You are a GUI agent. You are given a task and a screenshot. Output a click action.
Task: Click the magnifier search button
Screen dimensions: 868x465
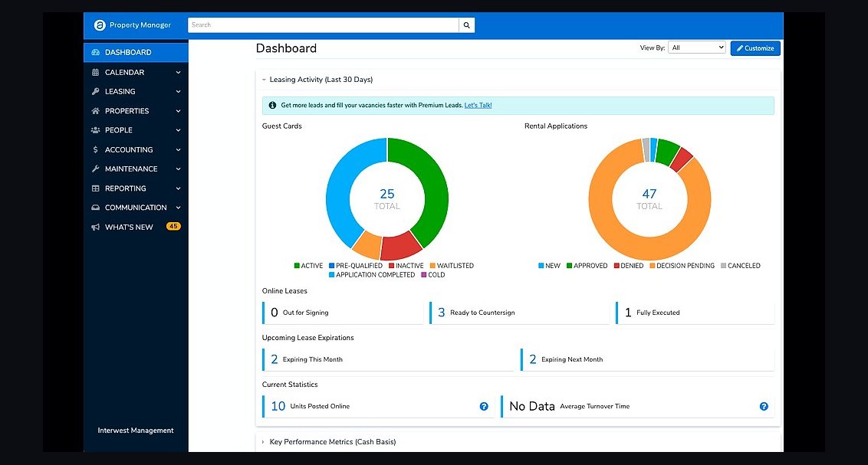click(467, 25)
